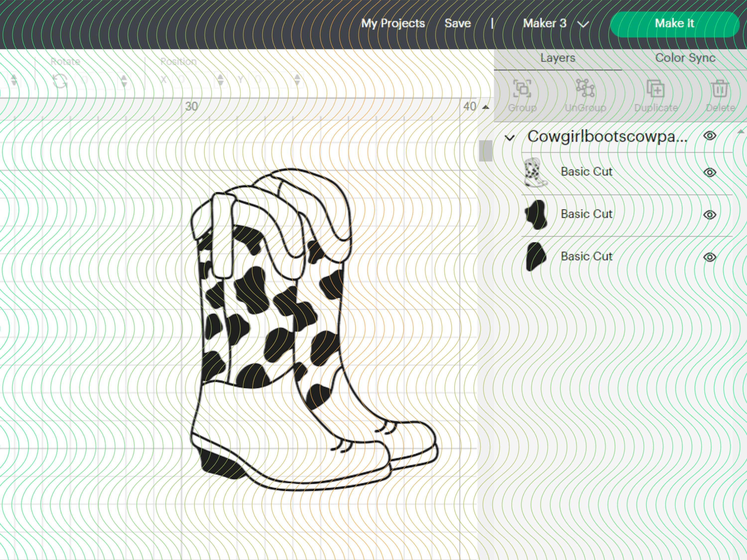Click the Delete trash icon
The image size is (747, 560).
(720, 88)
